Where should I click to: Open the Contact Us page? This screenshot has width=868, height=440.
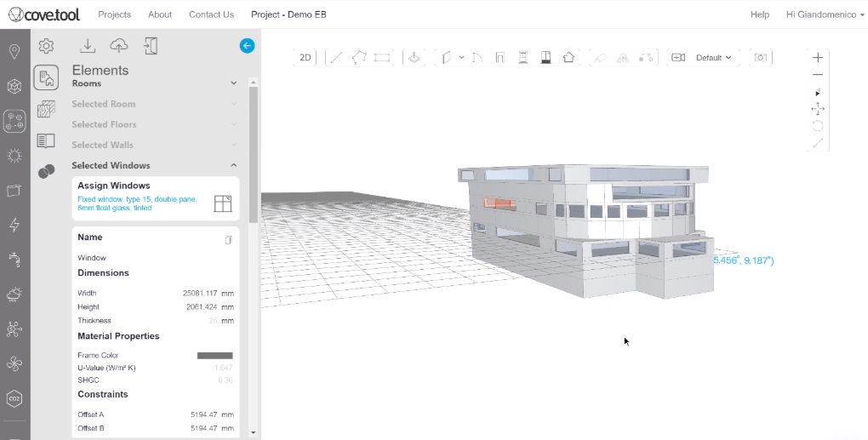point(211,14)
